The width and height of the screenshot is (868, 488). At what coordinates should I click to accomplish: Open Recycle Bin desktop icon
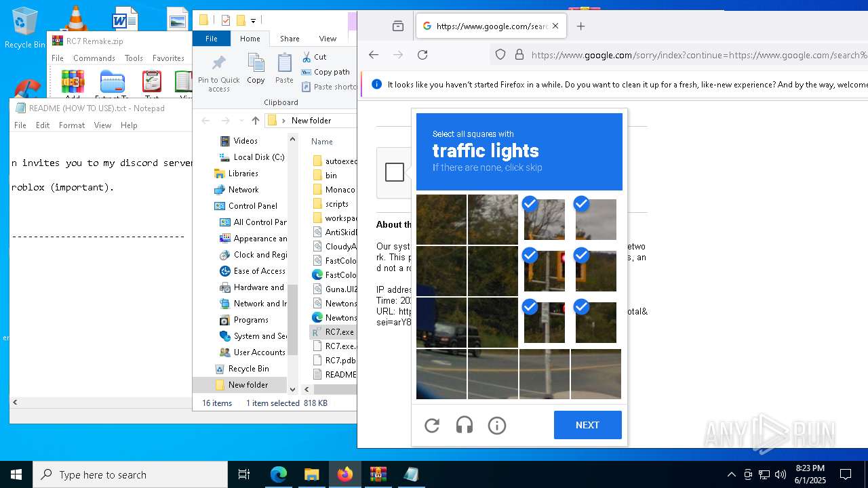pyautogui.click(x=24, y=28)
